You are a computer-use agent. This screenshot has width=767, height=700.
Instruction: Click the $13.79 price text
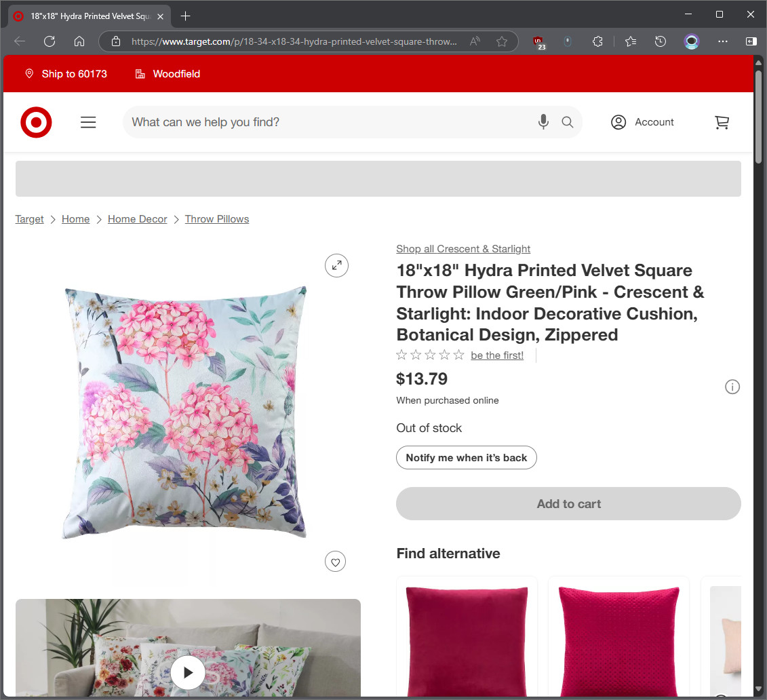[422, 379]
